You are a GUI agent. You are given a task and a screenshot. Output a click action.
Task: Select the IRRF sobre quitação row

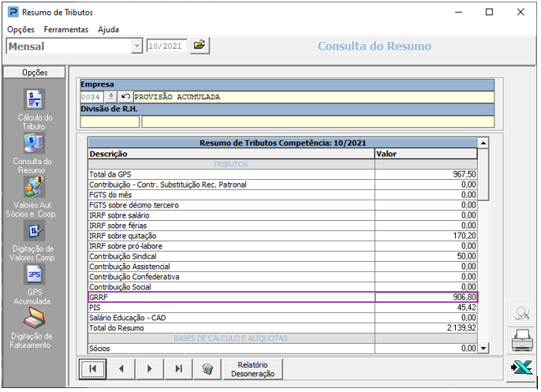[x=282, y=236]
